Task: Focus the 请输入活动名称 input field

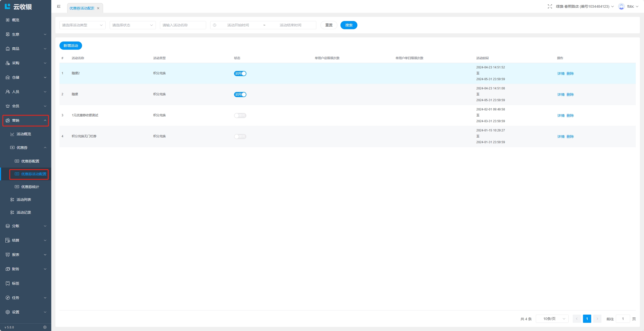Action: pyautogui.click(x=183, y=25)
